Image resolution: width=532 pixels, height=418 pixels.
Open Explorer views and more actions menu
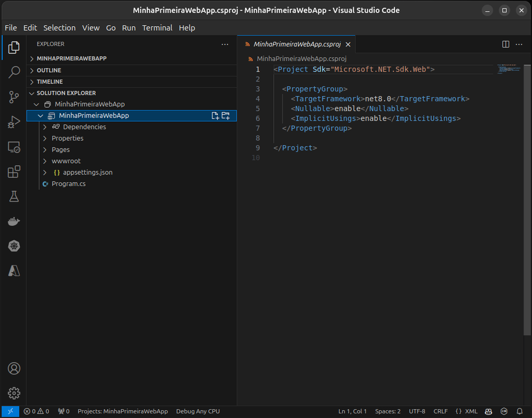(x=225, y=44)
